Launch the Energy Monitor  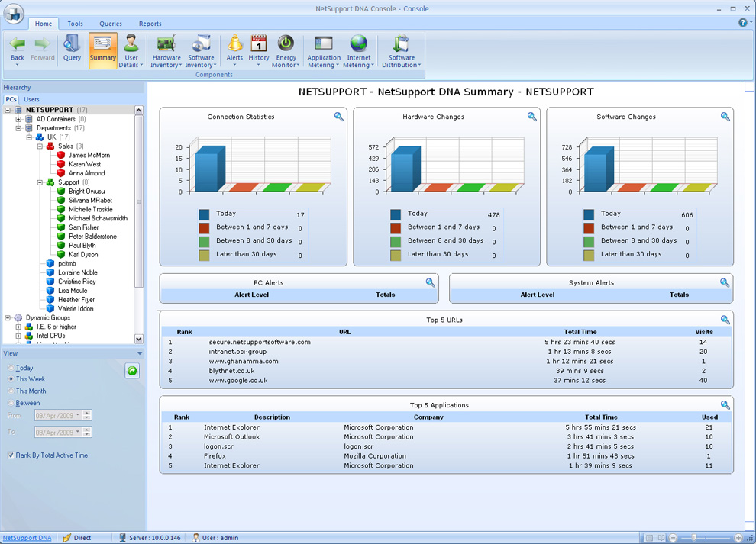point(286,50)
